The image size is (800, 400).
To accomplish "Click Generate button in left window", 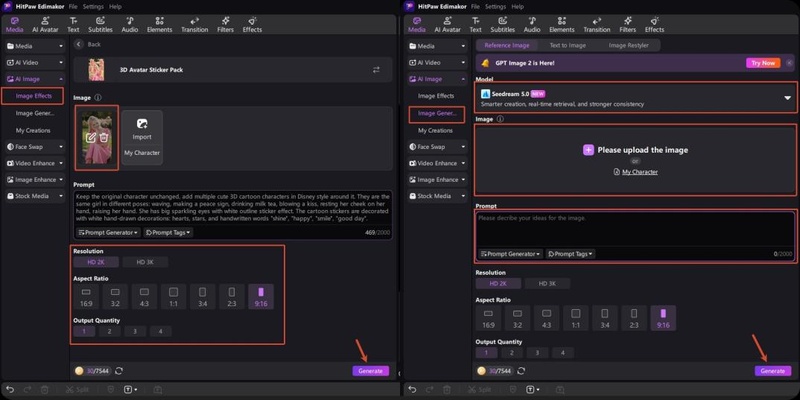I will [370, 371].
